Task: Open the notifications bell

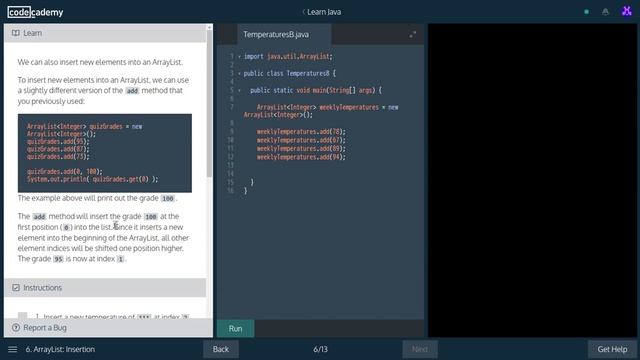Action: [x=605, y=12]
